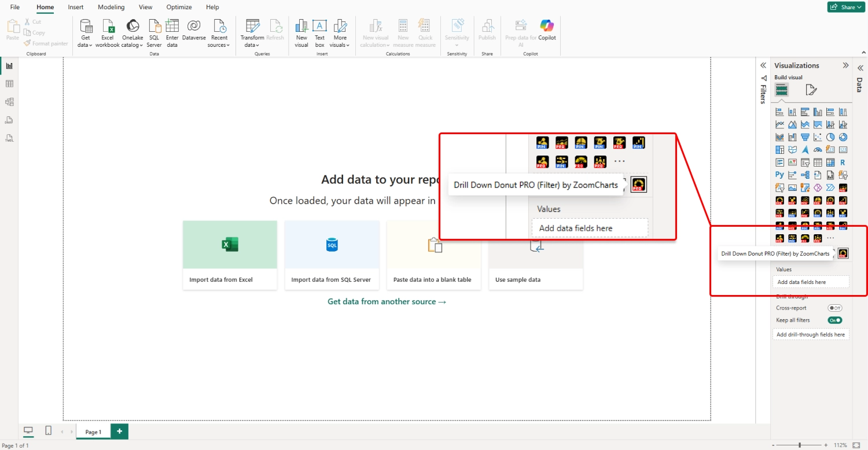Select the Gauge visual
This screenshot has height=450, width=868.
(818, 150)
